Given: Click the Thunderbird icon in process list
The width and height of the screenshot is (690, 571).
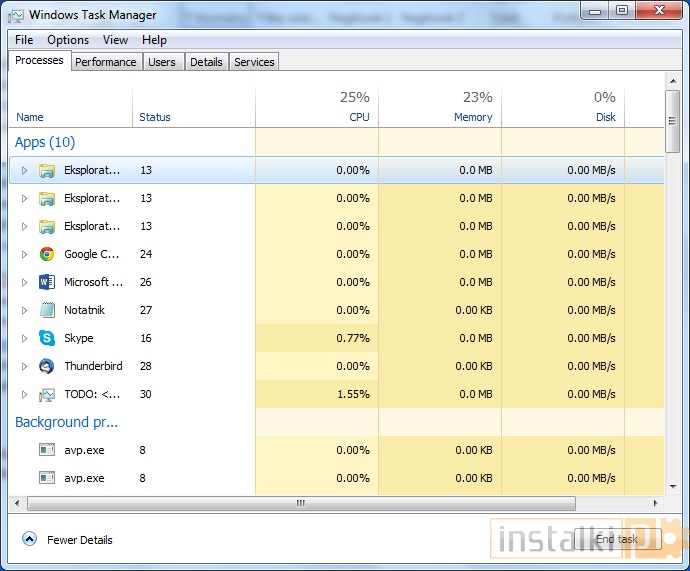Looking at the screenshot, I should pyautogui.click(x=47, y=366).
